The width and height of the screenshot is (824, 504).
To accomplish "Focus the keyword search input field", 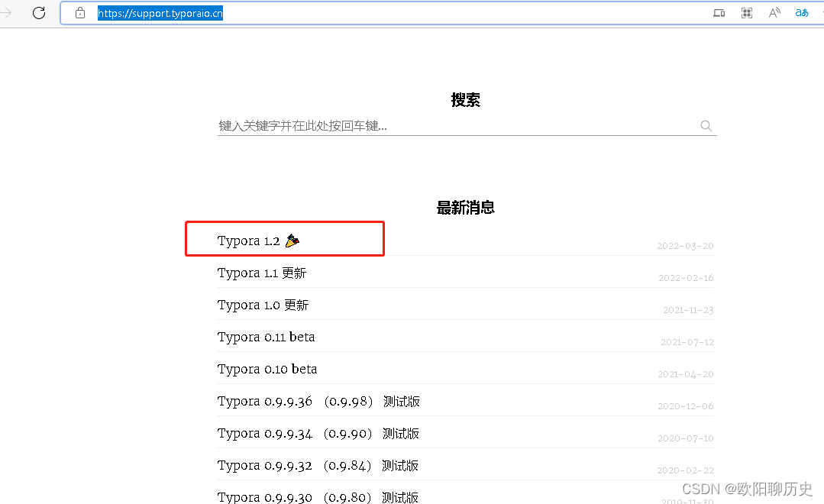I will coord(467,125).
